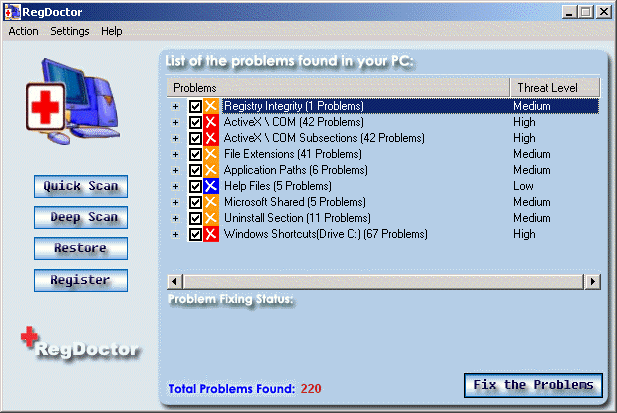Click the orange X icon beside File Extensions

point(211,154)
